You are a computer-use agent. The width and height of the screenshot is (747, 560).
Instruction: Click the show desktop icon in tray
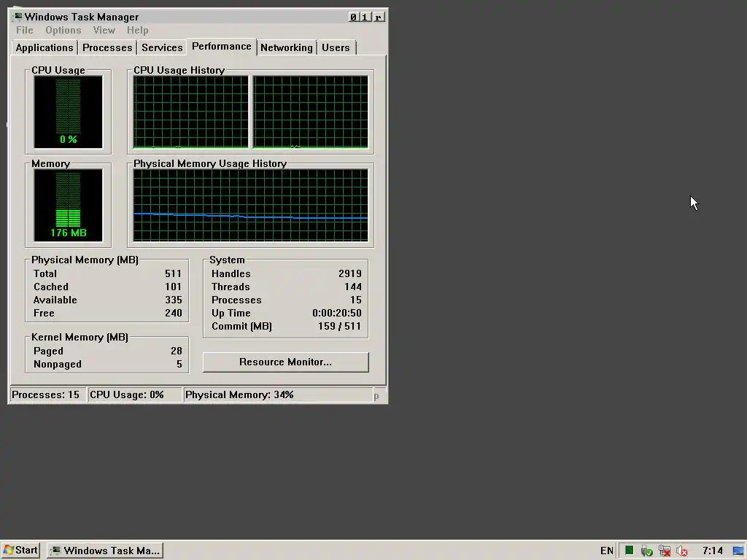pyautogui.click(x=738, y=551)
